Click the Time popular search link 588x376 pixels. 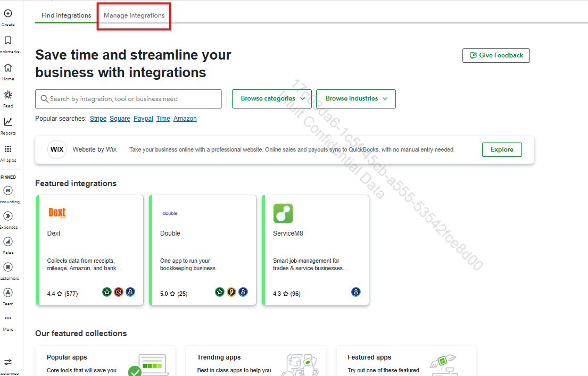pyautogui.click(x=163, y=119)
